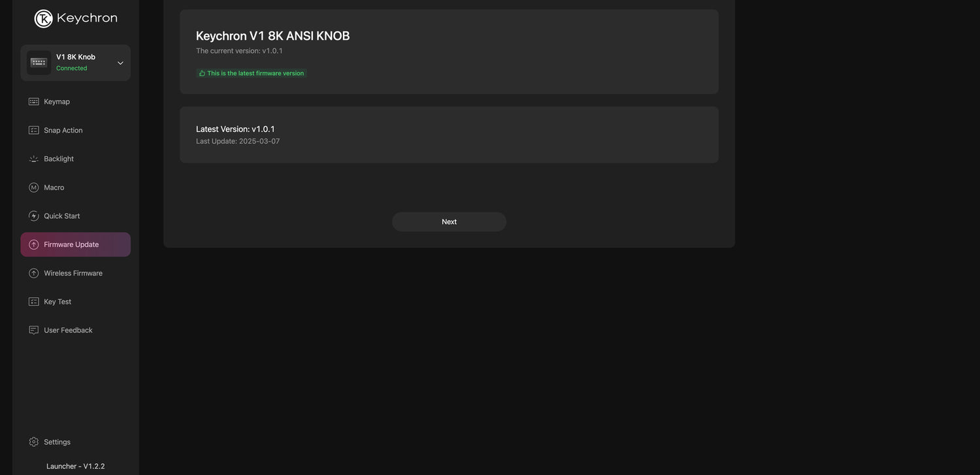The height and width of the screenshot is (475, 980).
Task: Expand the device selector chevron
Action: [x=120, y=63]
